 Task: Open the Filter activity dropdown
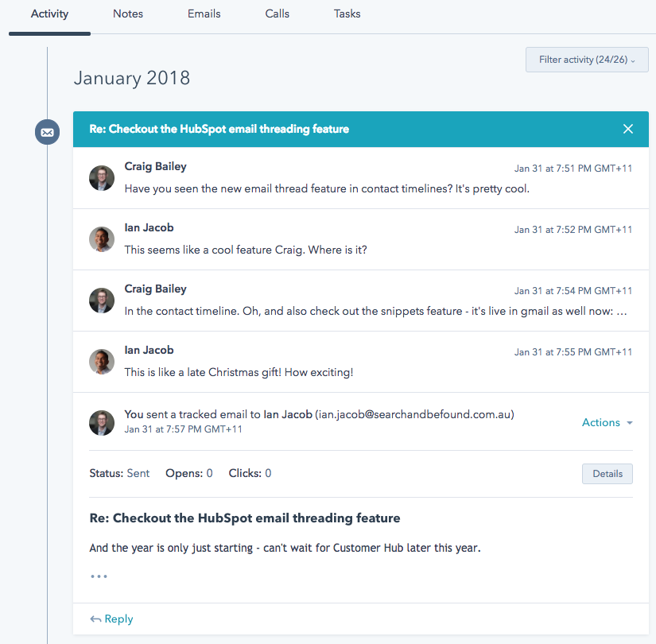[x=586, y=59]
